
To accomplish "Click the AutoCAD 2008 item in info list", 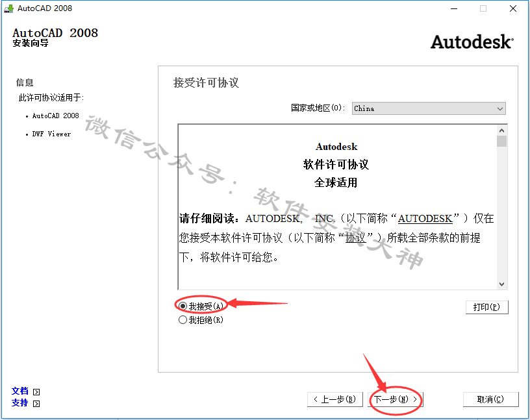I will (55, 116).
